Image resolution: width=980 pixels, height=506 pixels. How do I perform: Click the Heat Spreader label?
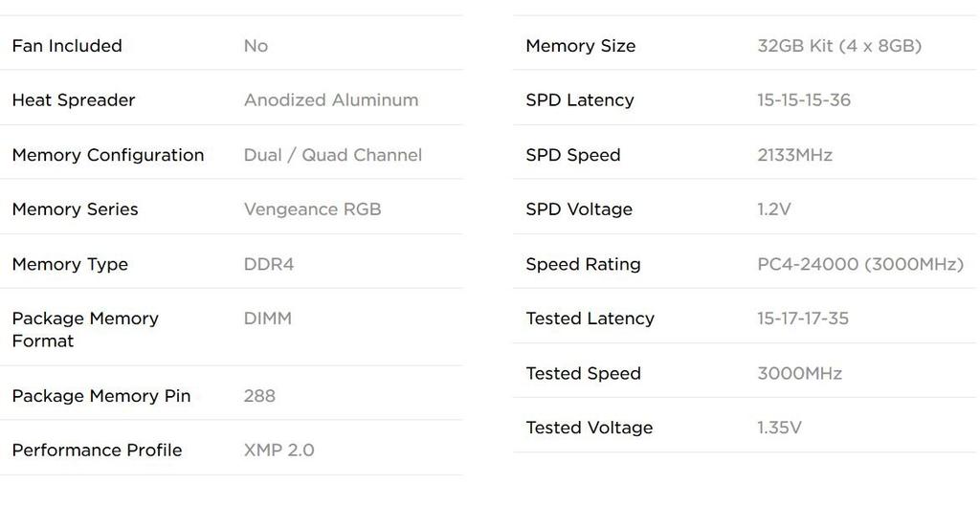74,100
